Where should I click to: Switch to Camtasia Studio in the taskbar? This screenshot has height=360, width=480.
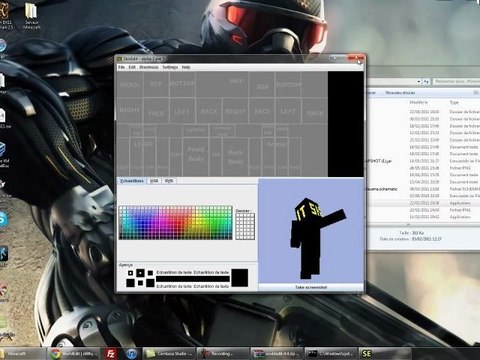tap(169, 353)
